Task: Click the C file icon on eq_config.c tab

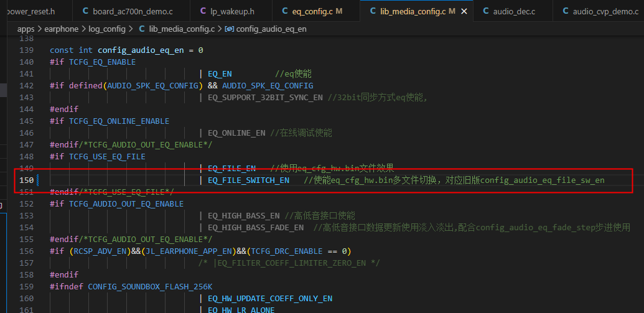Action: pyautogui.click(x=284, y=11)
